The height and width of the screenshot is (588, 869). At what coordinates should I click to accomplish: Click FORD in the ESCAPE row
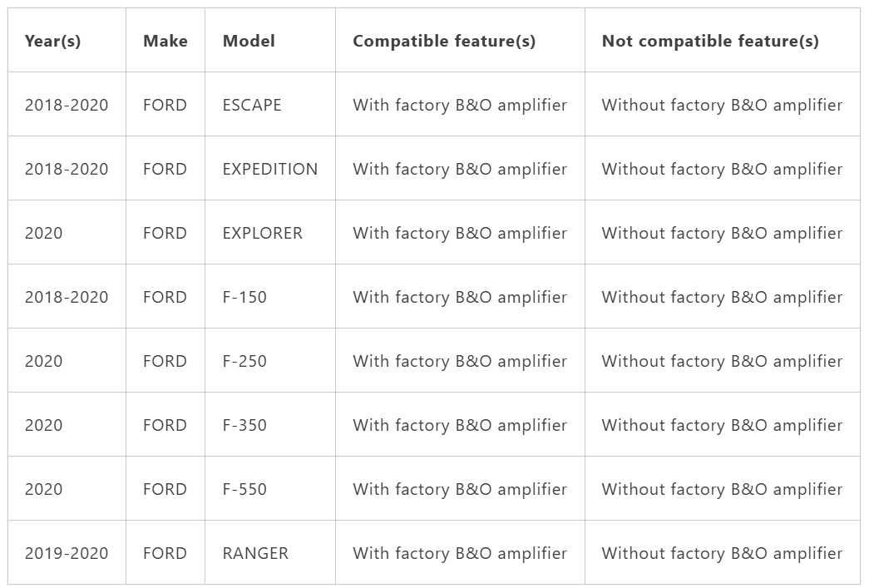point(165,106)
